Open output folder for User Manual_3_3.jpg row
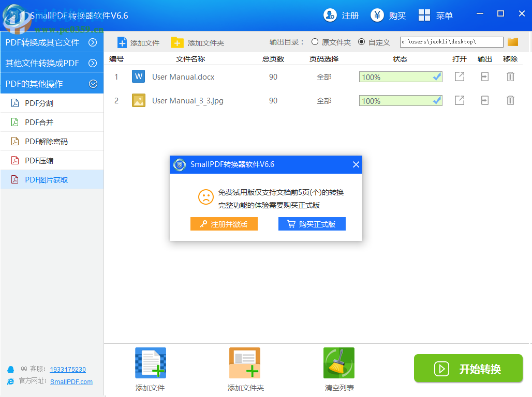Screen dimensions: 532x397 click(x=485, y=100)
